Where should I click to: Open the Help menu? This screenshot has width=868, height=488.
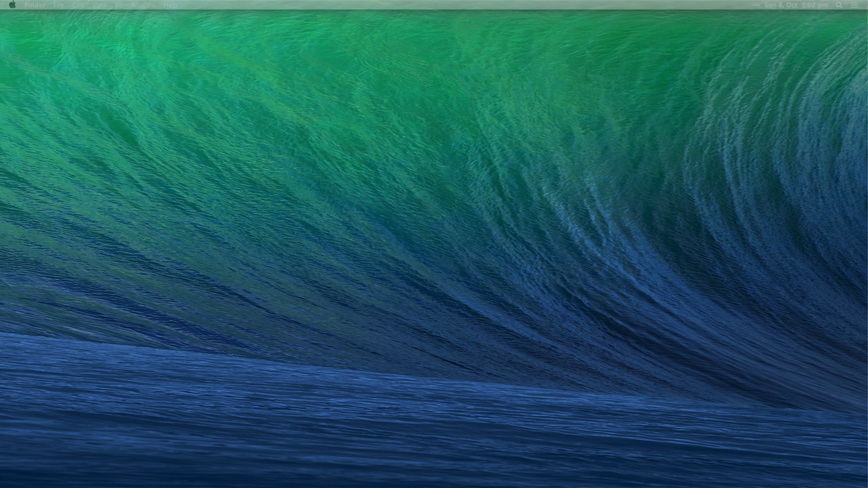pyautogui.click(x=170, y=5)
